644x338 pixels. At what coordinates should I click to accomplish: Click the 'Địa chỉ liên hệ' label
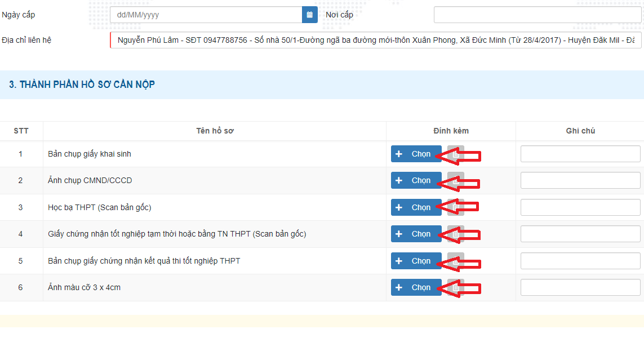[x=26, y=40]
